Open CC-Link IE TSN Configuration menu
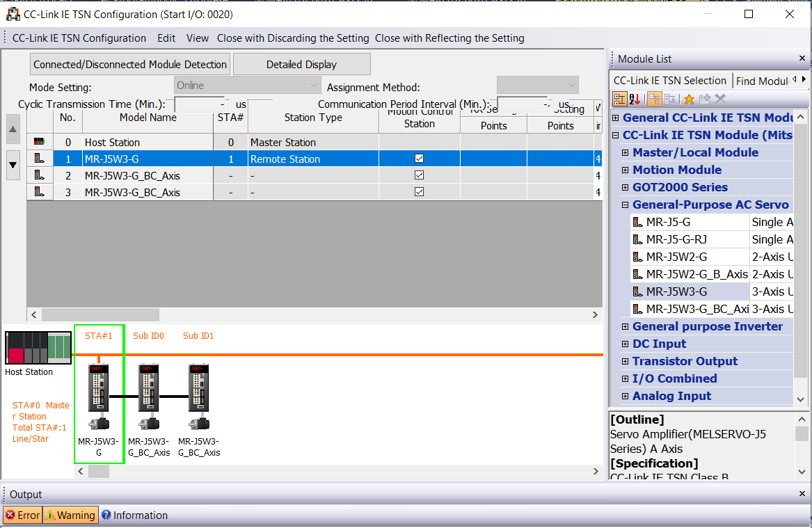812x528 pixels. pyautogui.click(x=79, y=38)
